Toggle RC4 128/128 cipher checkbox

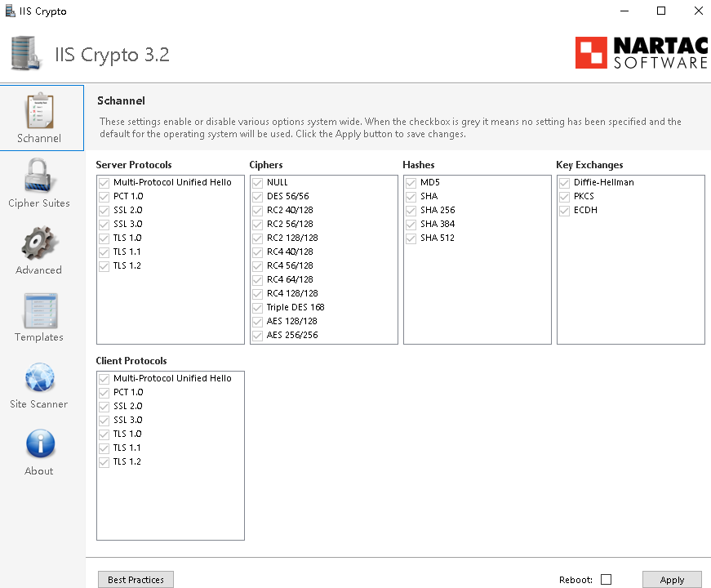click(258, 294)
